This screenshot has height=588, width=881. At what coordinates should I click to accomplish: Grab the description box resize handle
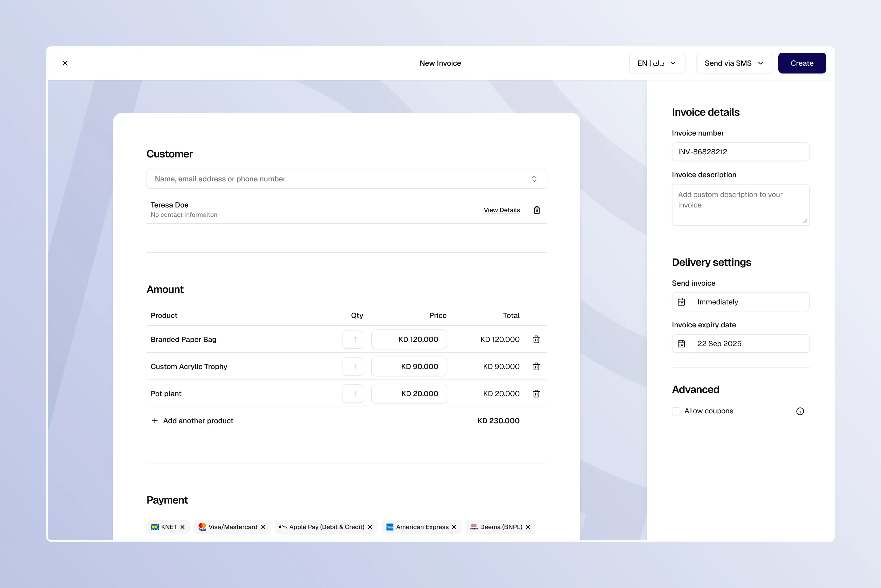(x=805, y=221)
